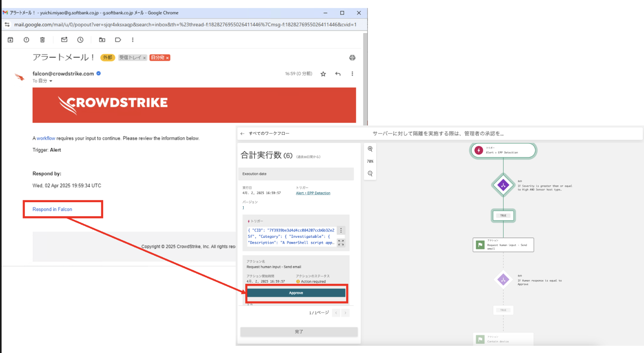Image resolution: width=644 pixels, height=353 pixels.
Task: Delete the email with trash icon
Action: tap(42, 40)
